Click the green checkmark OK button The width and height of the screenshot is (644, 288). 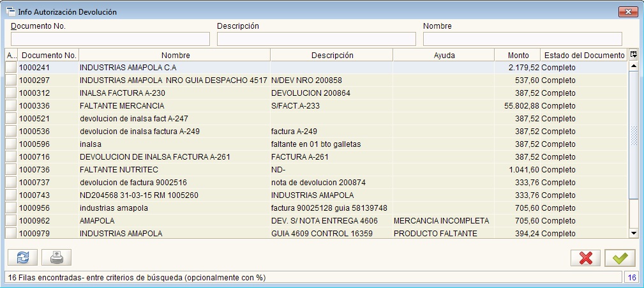pyautogui.click(x=620, y=257)
